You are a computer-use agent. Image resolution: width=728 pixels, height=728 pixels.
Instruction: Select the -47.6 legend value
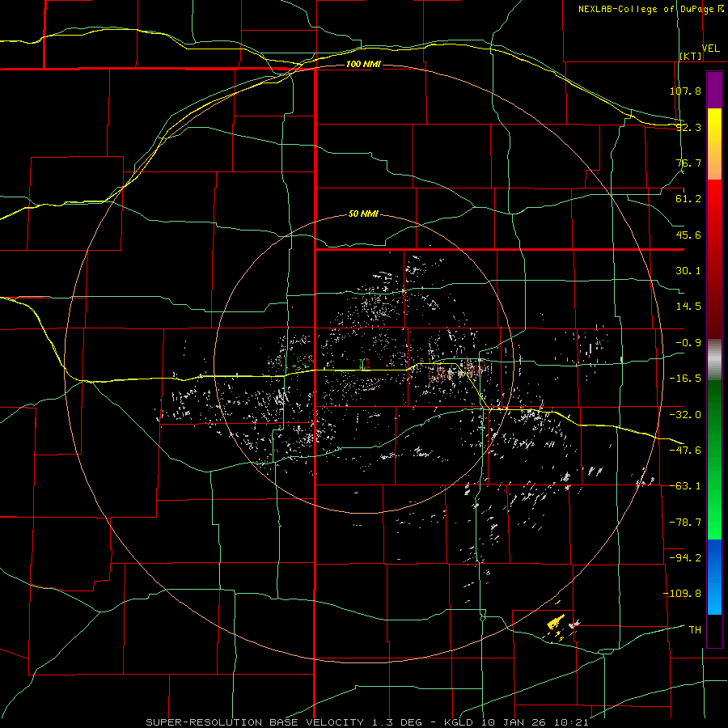pos(685,451)
